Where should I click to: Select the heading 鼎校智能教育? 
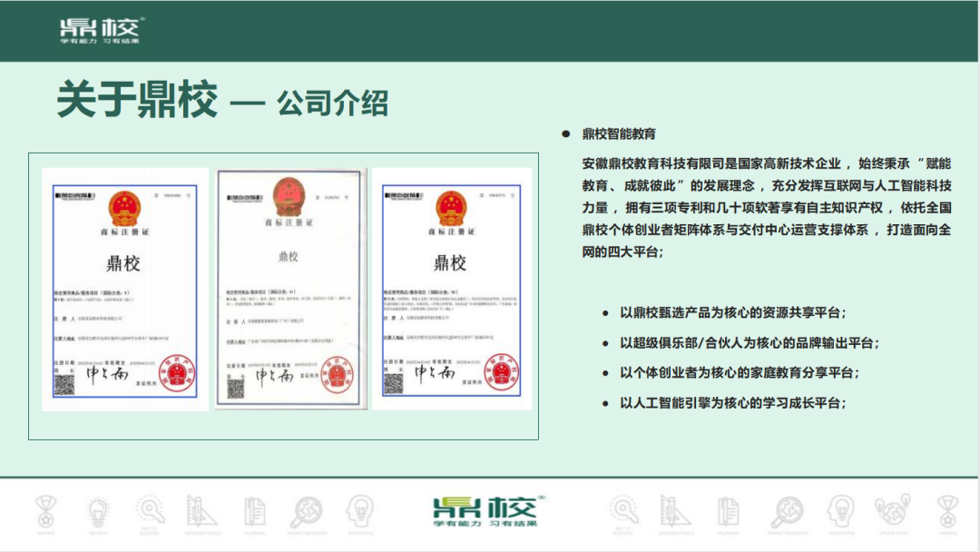pos(619,133)
